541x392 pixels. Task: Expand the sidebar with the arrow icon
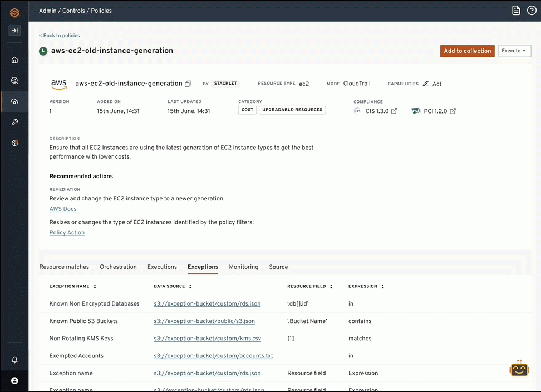click(x=14, y=31)
